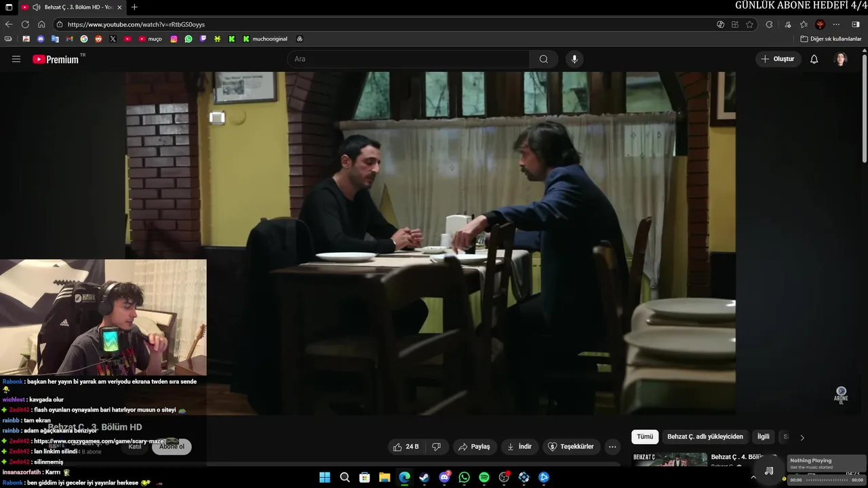This screenshot has height=488, width=868.
Task: Open the YouTube guide hamburger menu
Action: pos(16,59)
